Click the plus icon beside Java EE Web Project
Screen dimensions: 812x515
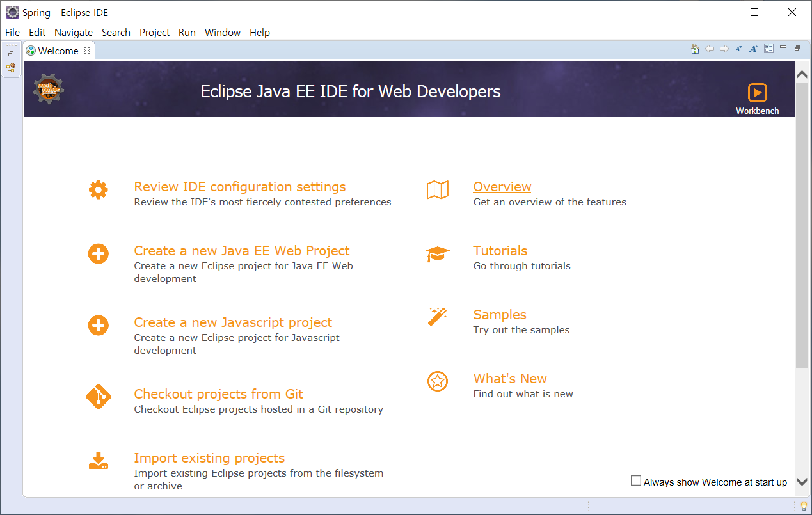(98, 254)
